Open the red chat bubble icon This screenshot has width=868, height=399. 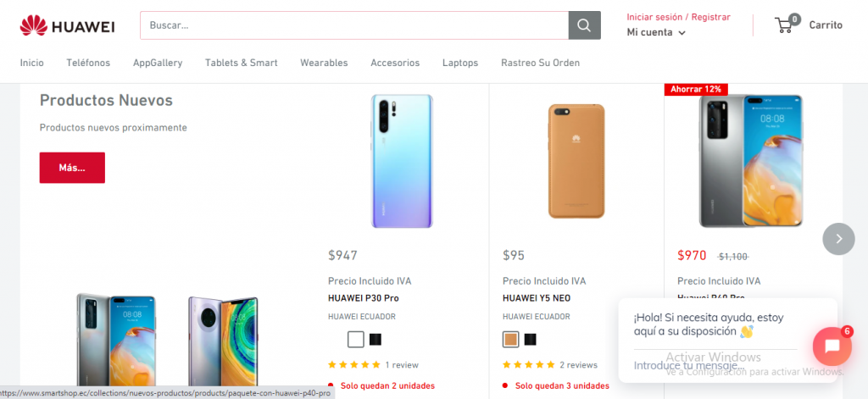[x=832, y=346]
